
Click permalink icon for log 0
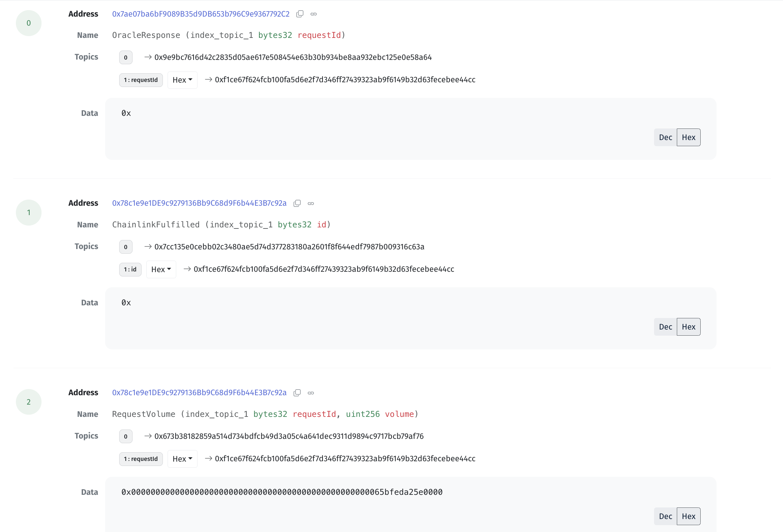(313, 14)
